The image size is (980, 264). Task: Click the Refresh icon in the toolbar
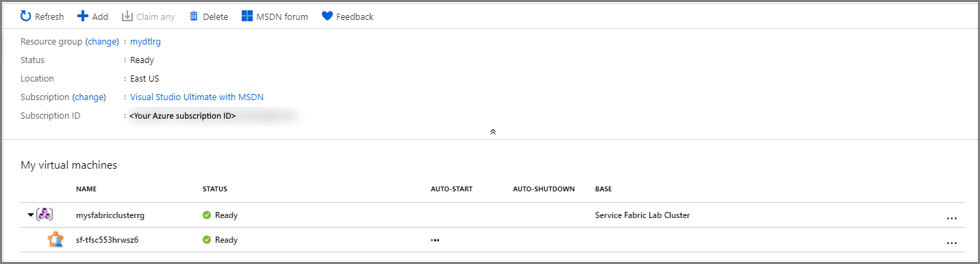coord(26,16)
